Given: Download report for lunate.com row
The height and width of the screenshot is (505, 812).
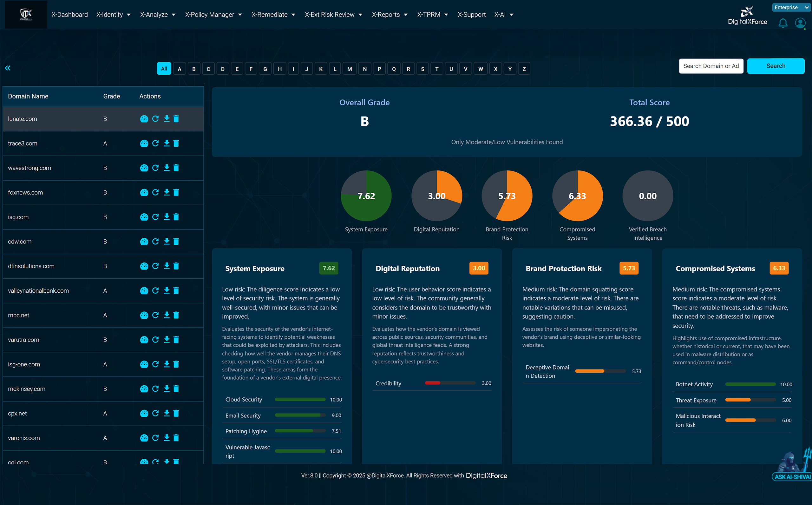Looking at the screenshot, I should coord(167,119).
